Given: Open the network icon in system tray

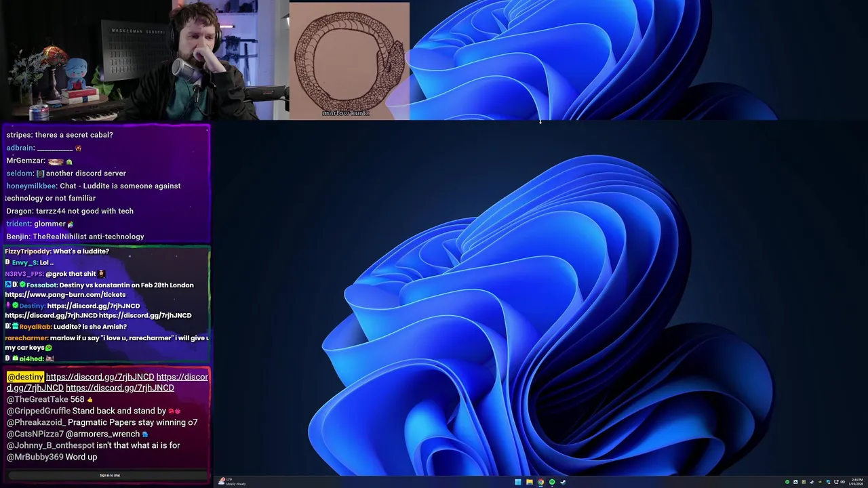Looking at the screenshot, I should pyautogui.click(x=836, y=482).
